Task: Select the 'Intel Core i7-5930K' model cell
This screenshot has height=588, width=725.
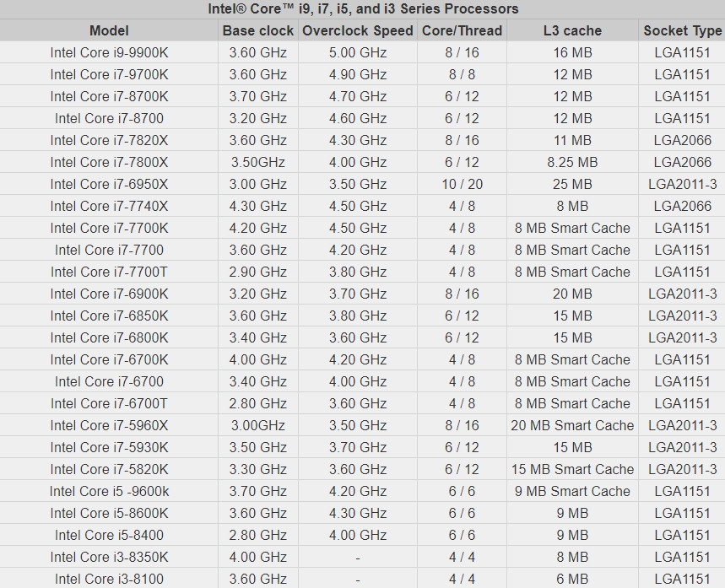Action: [x=109, y=447]
